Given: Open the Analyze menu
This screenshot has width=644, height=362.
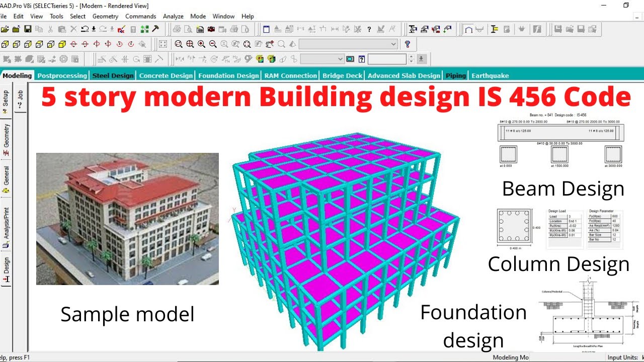Looking at the screenshot, I should tap(173, 16).
